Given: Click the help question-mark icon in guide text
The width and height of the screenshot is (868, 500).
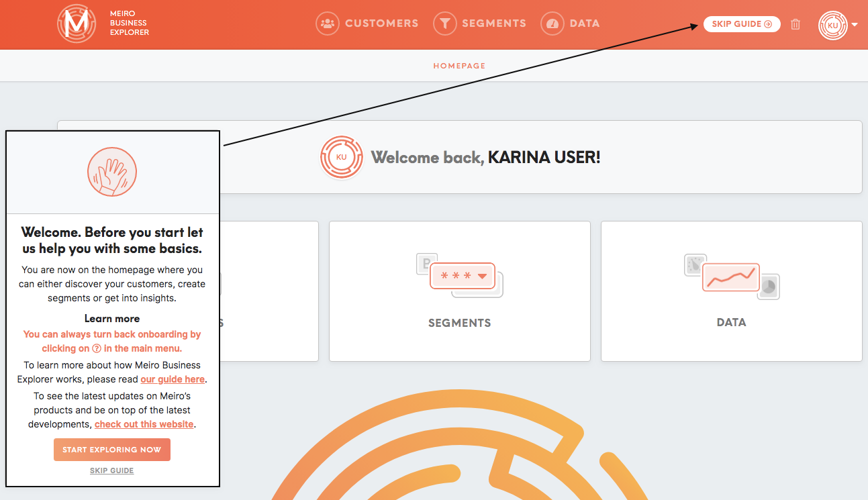Looking at the screenshot, I should click(x=97, y=349).
